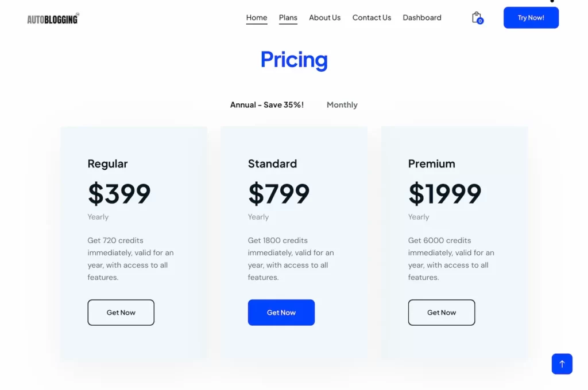Click the $1999 Premium price
Image resolution: width=588 pixels, height=390 pixels.
[444, 194]
